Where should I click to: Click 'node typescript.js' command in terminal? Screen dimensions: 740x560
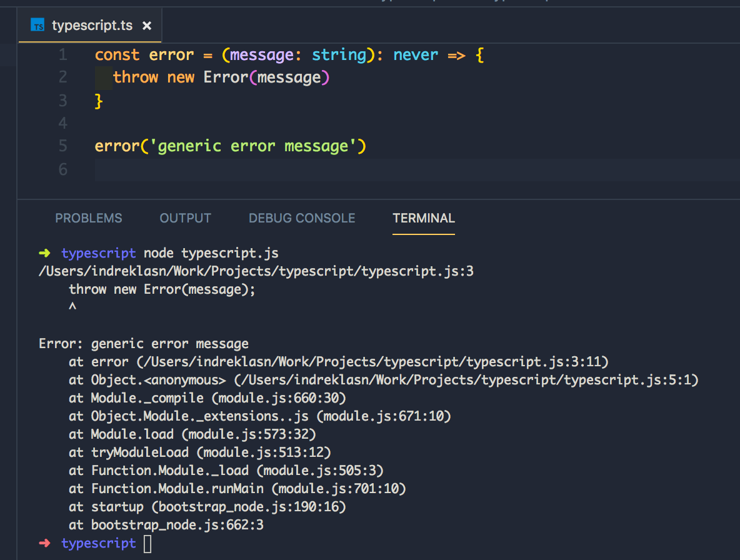(211, 253)
